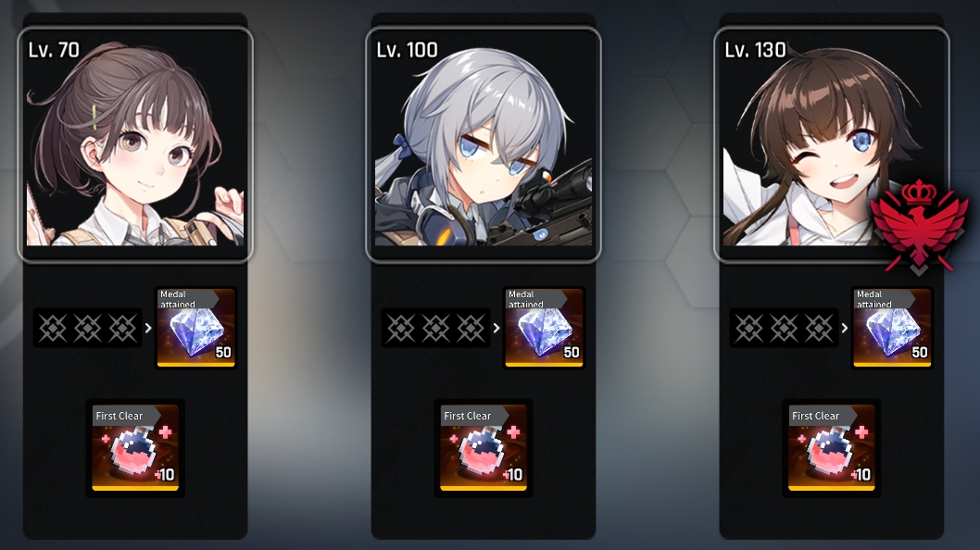This screenshot has height=550, width=980.
Task: Click the last medal slot under Lv. 130
Action: 819,328
